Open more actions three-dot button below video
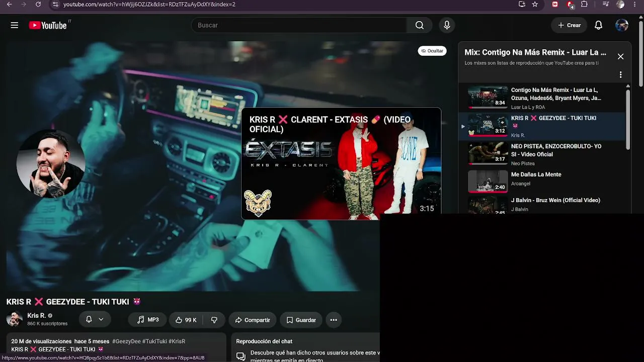Image resolution: width=644 pixels, height=362 pixels. click(334, 320)
